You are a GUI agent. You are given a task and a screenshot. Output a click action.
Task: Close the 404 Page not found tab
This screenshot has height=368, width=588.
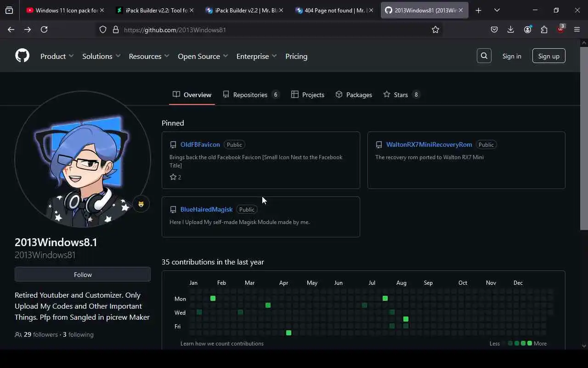(x=371, y=10)
